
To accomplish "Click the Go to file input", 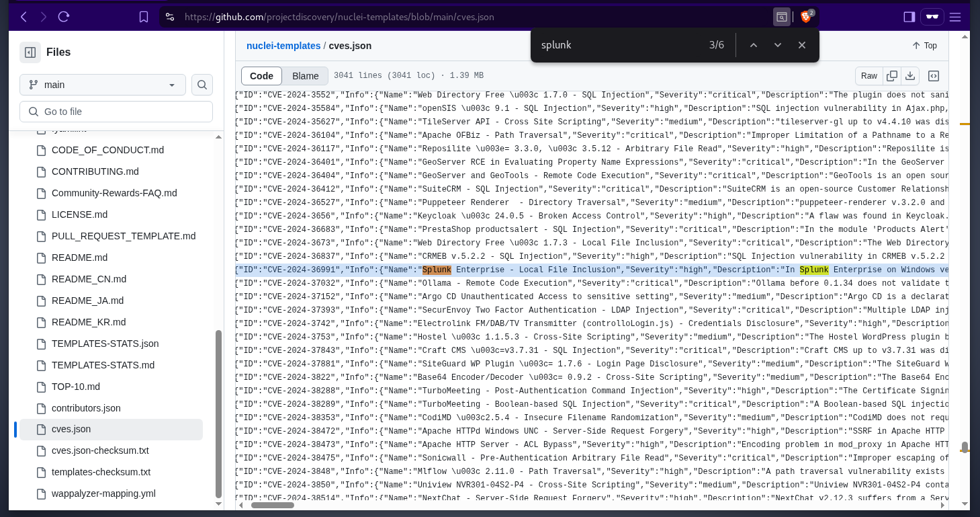I will pos(116,112).
